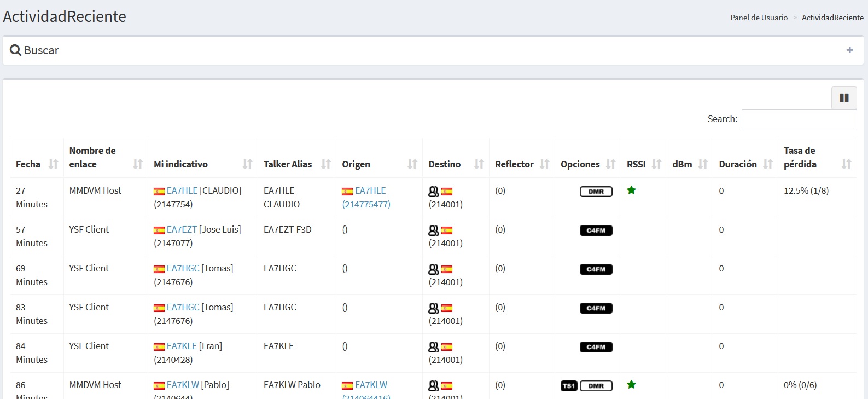
Task: Click the Duración column sort icon
Action: (x=768, y=164)
